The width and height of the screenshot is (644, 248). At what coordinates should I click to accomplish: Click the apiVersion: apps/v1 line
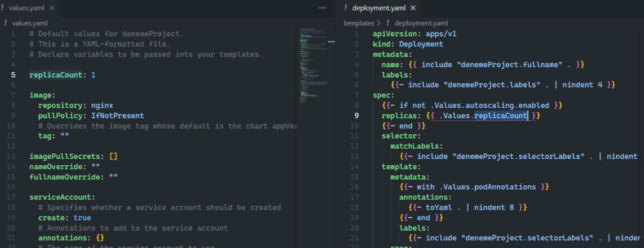click(415, 34)
